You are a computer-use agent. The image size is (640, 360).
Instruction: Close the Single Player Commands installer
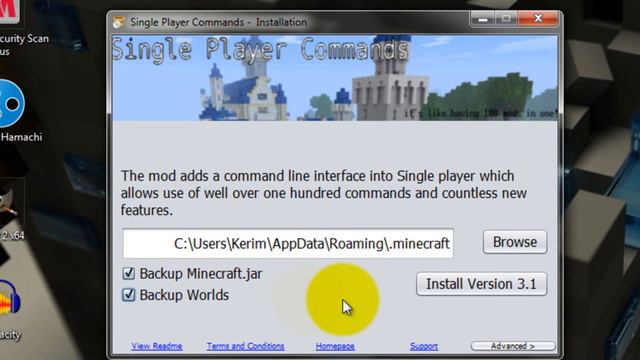(538, 19)
